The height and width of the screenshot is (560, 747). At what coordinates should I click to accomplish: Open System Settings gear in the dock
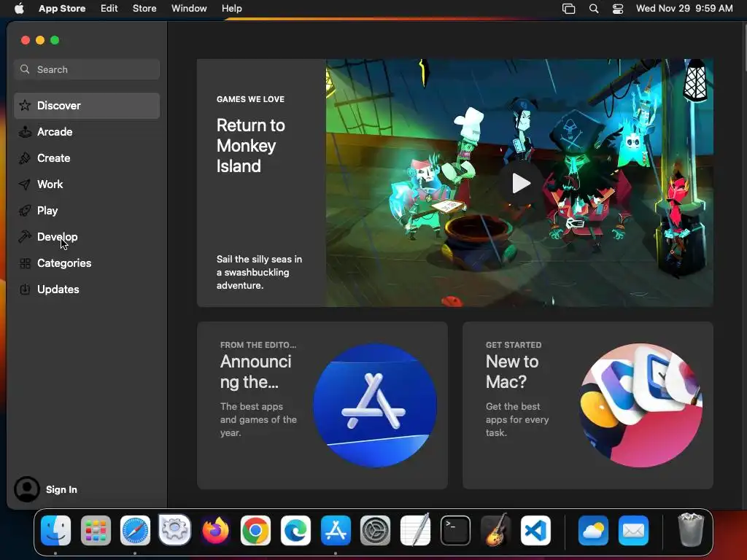pyautogui.click(x=376, y=530)
